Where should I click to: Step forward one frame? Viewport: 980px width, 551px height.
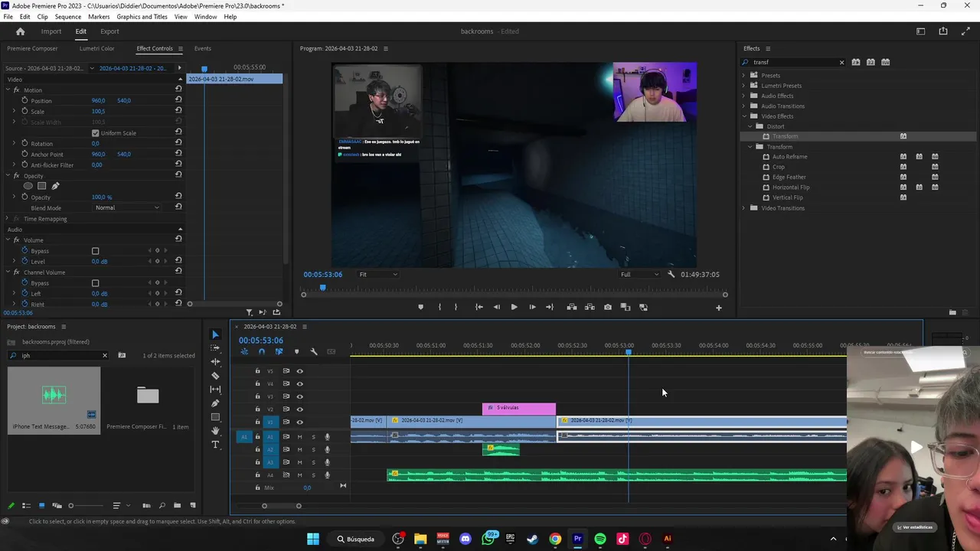click(532, 307)
